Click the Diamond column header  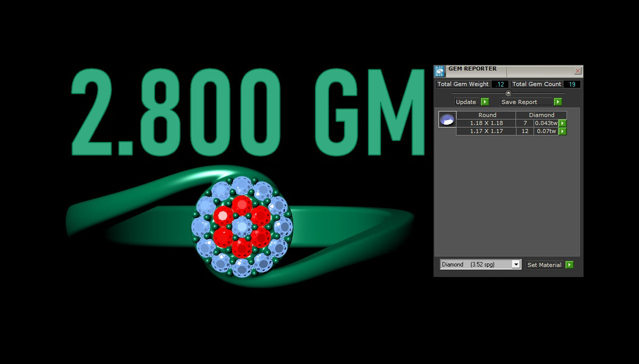(x=542, y=115)
